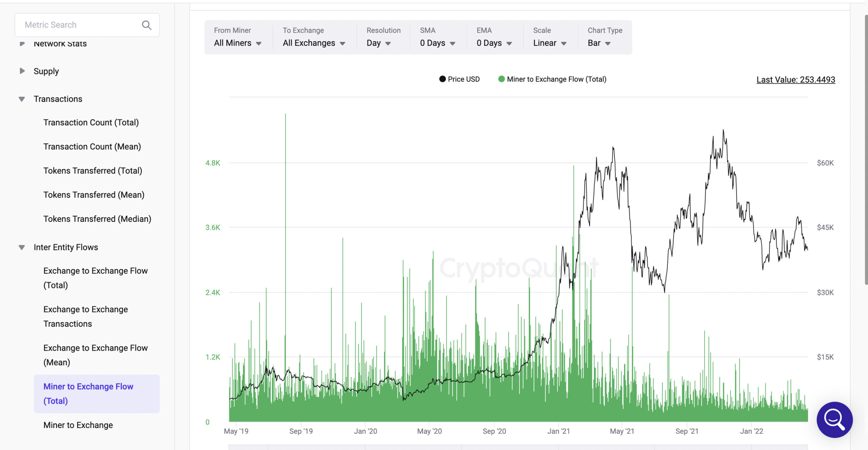This screenshot has width=868, height=450.
Task: Click the $30K right axis label
Action: pyautogui.click(x=825, y=292)
